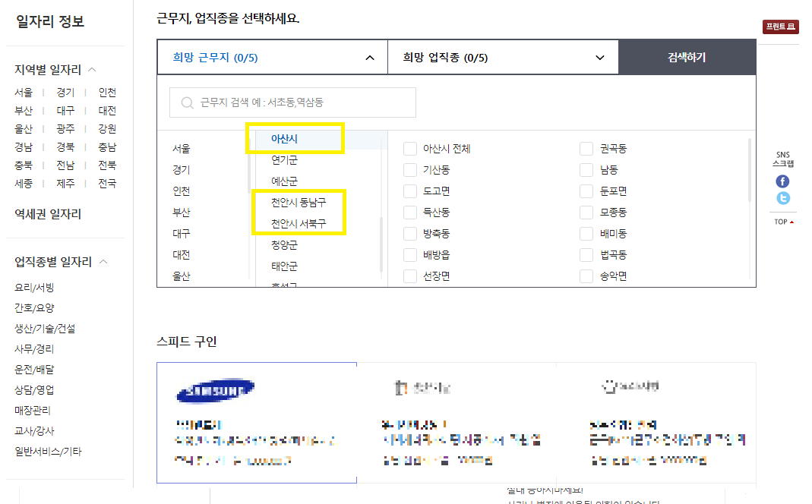
Task: Open 교사/강사 job category
Action: pyautogui.click(x=34, y=431)
